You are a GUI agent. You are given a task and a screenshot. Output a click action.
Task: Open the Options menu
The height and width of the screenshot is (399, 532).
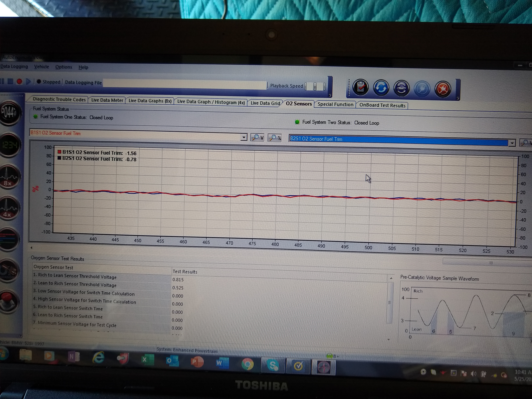[x=64, y=67]
